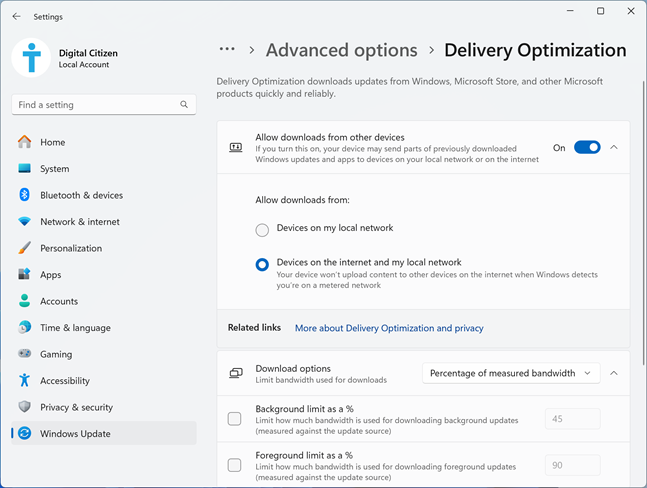
Task: Turn off Allow downloads from other devices
Action: click(587, 147)
